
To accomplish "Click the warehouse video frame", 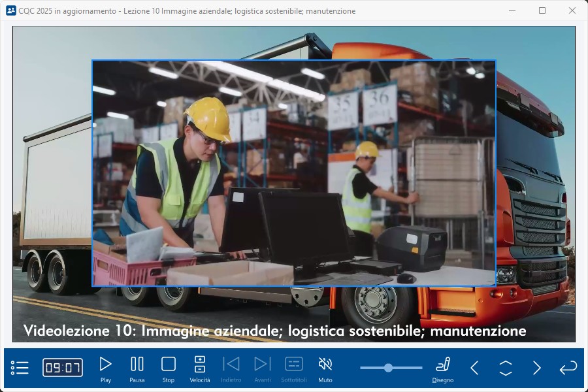I will (x=294, y=173).
